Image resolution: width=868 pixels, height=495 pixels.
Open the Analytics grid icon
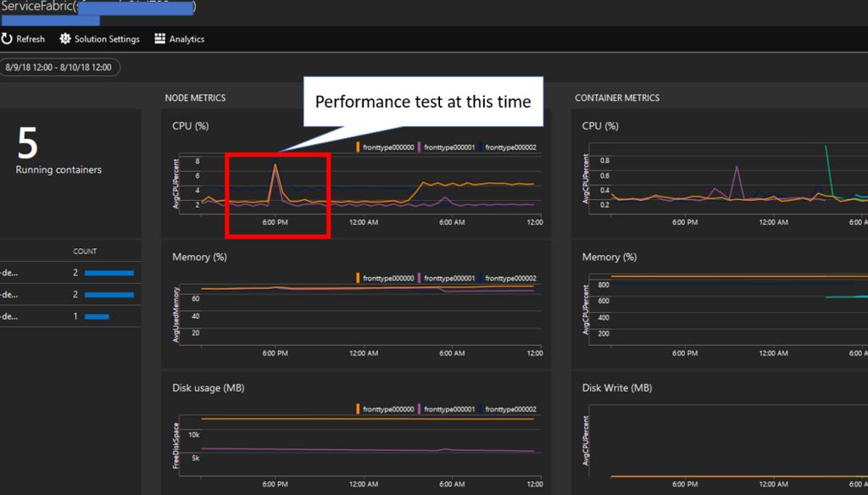click(160, 39)
